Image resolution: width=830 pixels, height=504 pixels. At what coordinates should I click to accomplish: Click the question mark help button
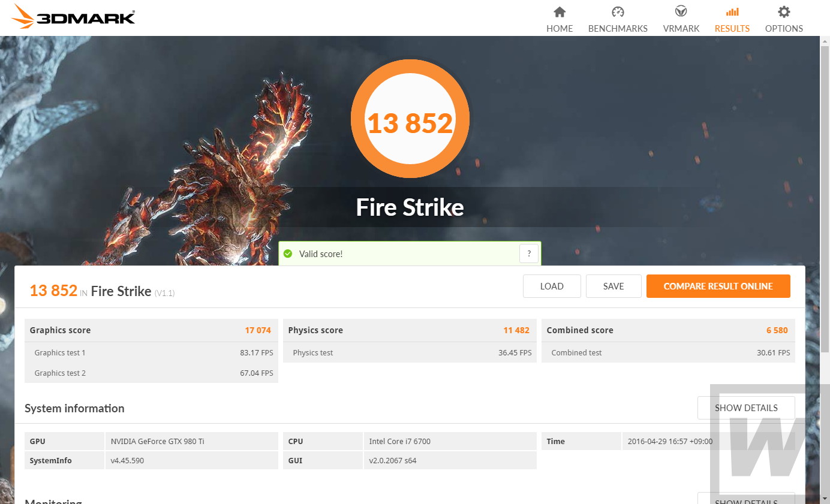528,254
